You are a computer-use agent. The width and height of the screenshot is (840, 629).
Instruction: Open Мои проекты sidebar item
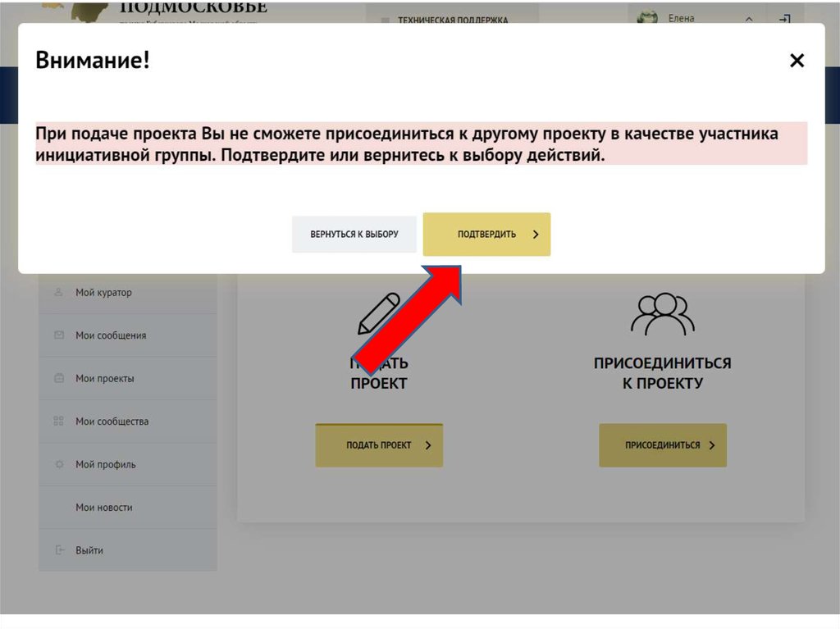(128, 378)
